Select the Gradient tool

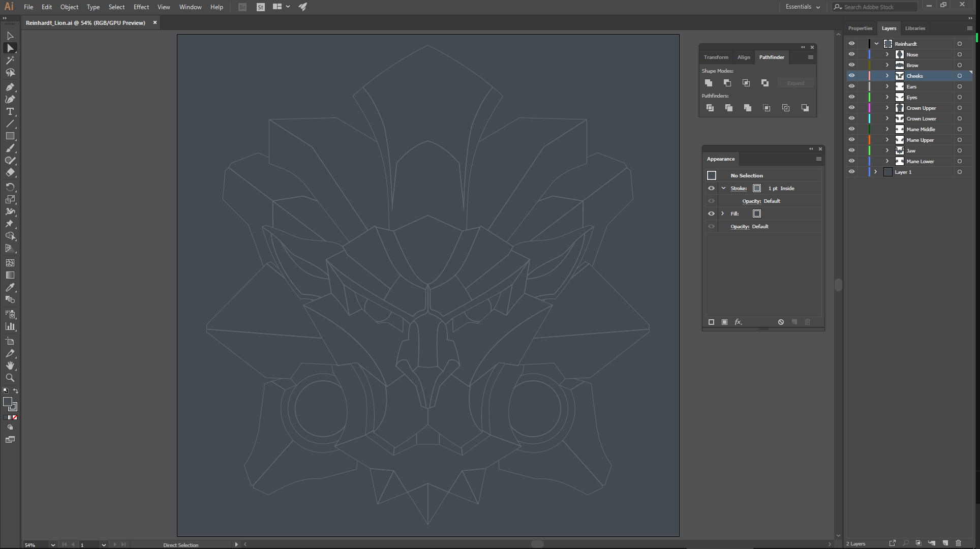(x=10, y=275)
